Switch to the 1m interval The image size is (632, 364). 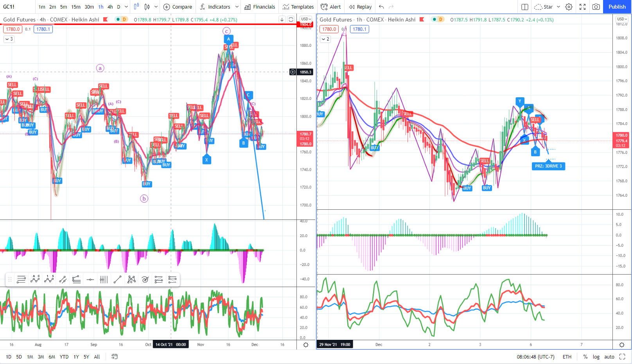click(x=42, y=7)
